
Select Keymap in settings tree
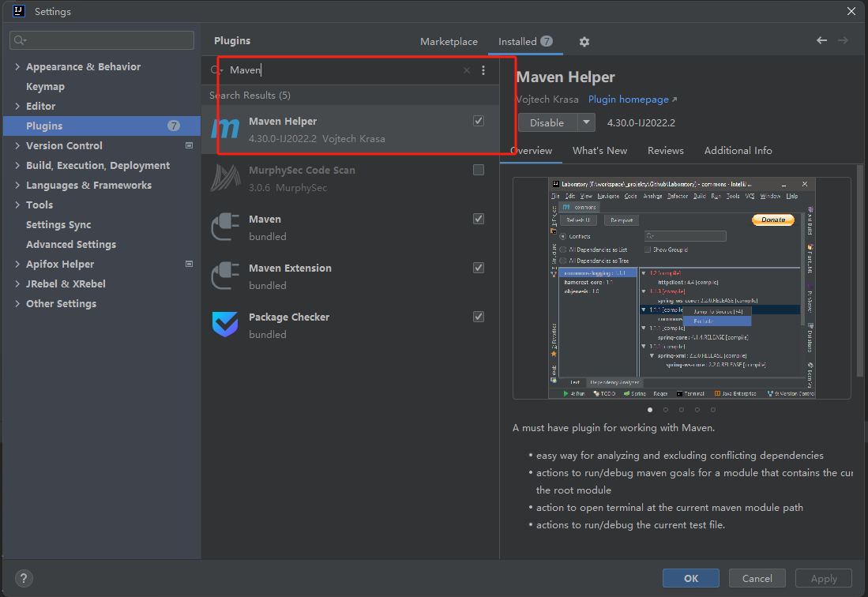pos(45,86)
